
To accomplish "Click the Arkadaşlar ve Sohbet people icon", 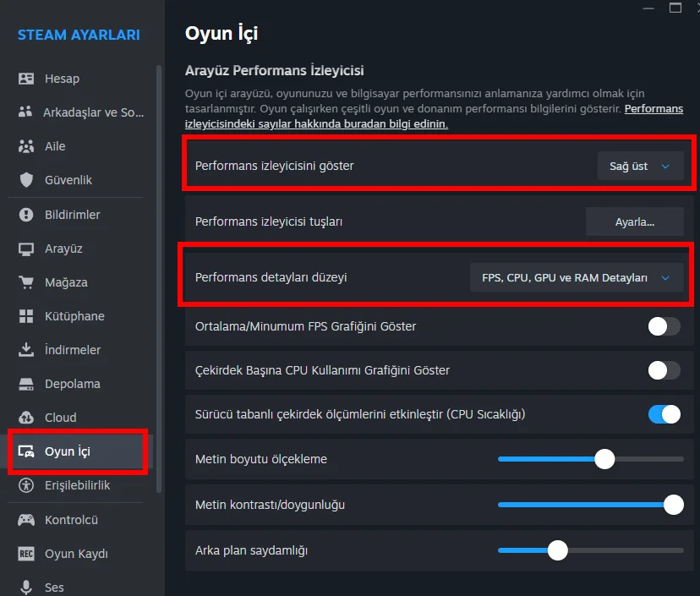I will [x=25, y=112].
